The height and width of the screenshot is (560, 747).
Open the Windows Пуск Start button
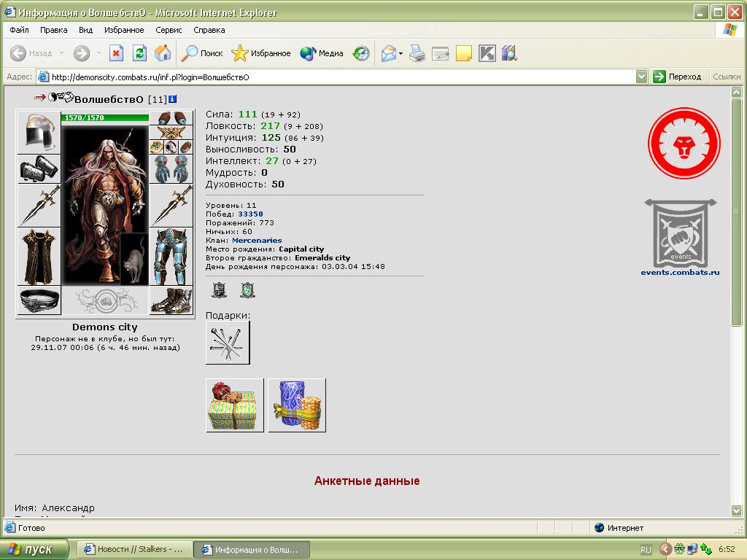tap(34, 549)
